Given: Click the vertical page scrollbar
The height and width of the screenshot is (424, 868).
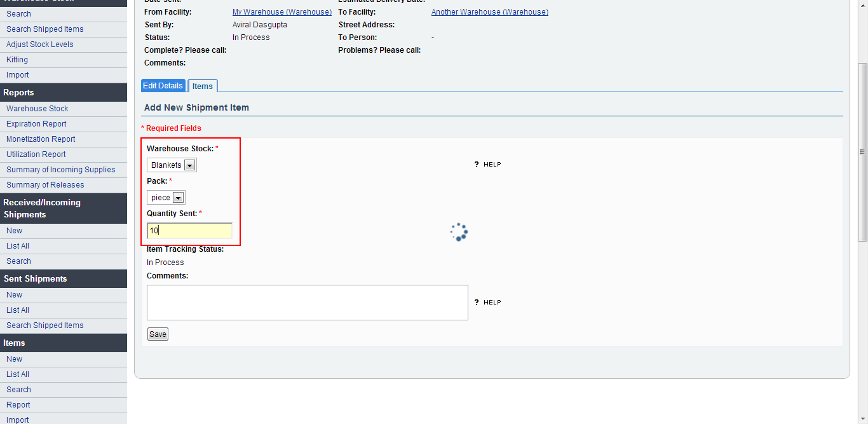Looking at the screenshot, I should pyautogui.click(x=862, y=153).
